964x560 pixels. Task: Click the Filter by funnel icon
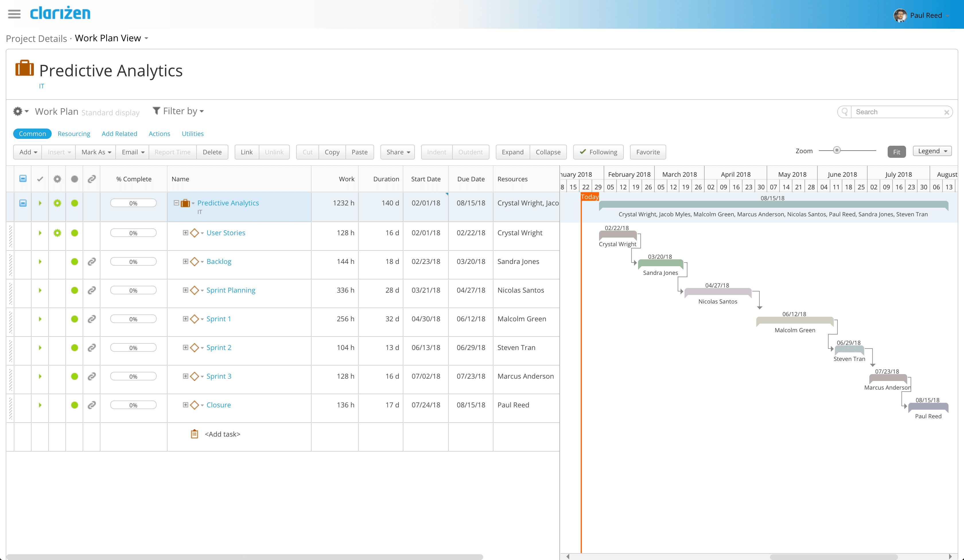point(156,111)
